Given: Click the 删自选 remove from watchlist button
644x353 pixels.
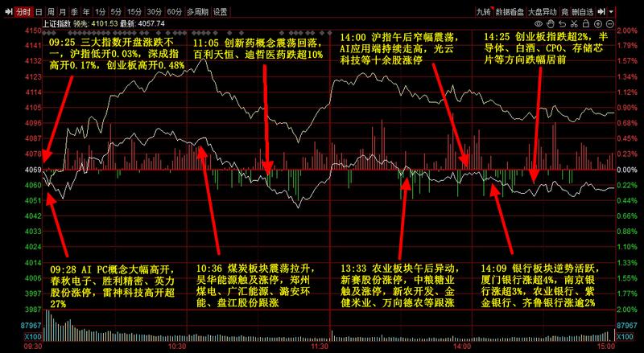Looking at the screenshot, I should tap(582, 12).
